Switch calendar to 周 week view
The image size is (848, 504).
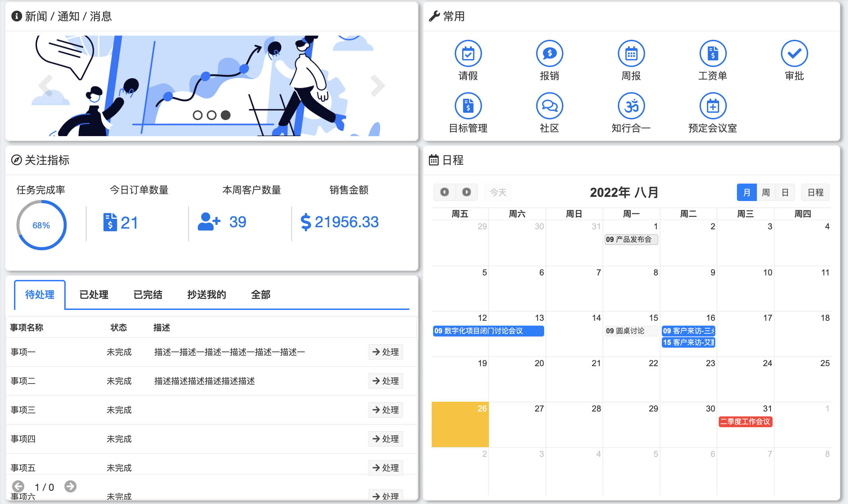[x=766, y=192]
